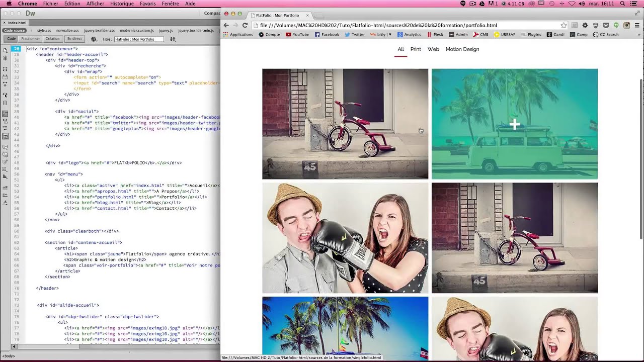Reload the page in Chrome

point(245,25)
